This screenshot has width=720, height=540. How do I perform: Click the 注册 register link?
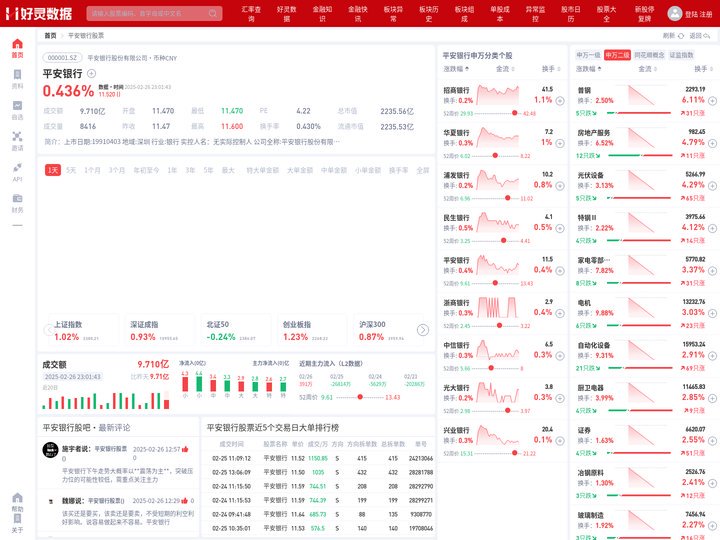click(x=706, y=14)
